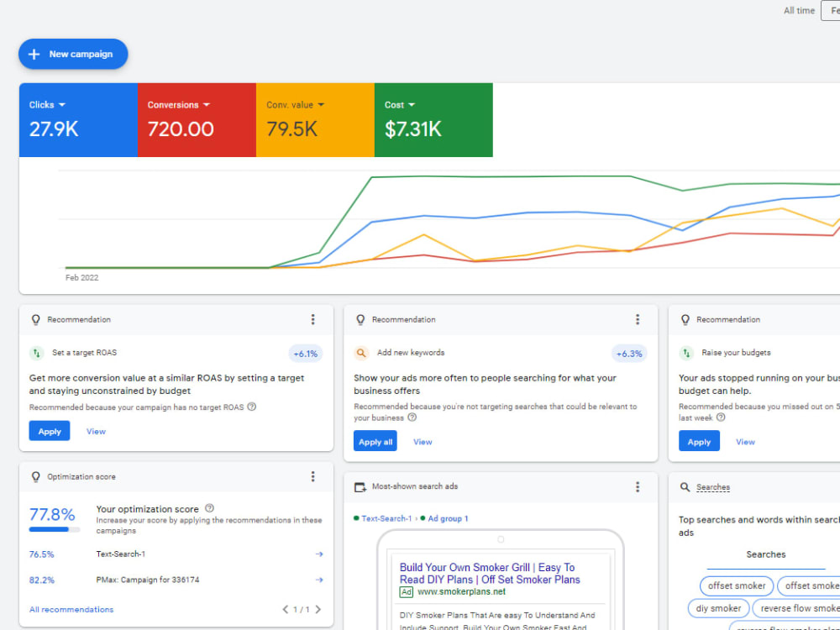The width and height of the screenshot is (840, 630).
Task: View the Add new keywords recommendation
Action: (423, 442)
